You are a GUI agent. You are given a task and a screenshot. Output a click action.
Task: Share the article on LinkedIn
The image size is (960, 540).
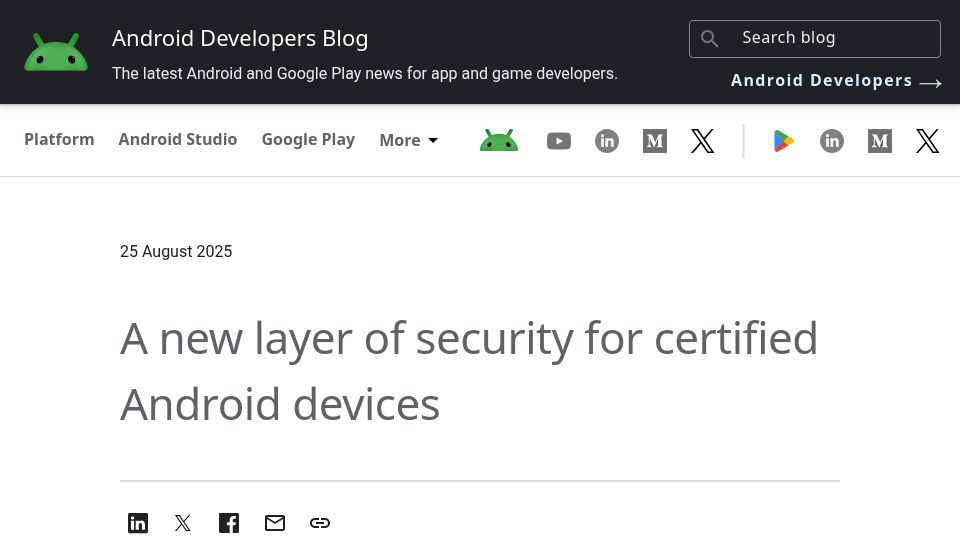[138, 523]
